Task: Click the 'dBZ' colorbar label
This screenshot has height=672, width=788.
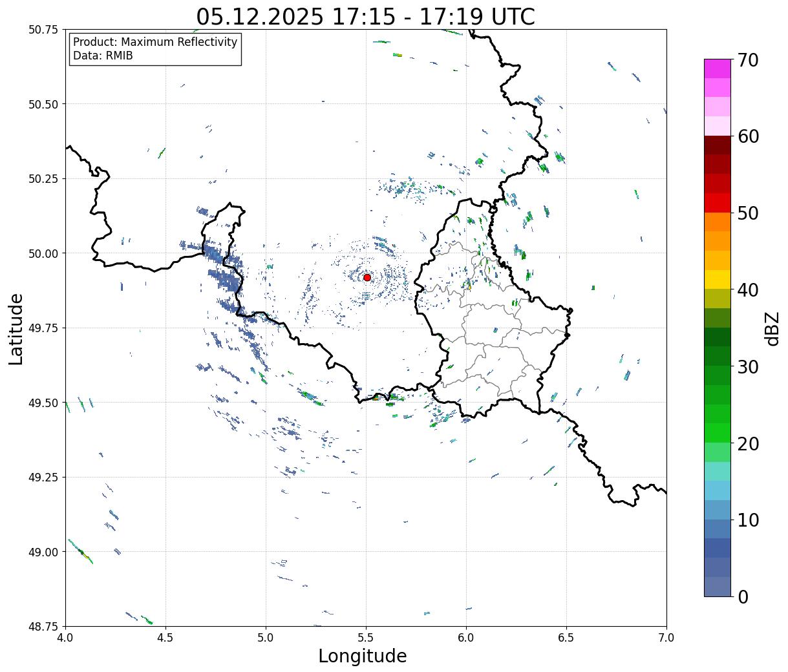Action: [772, 328]
